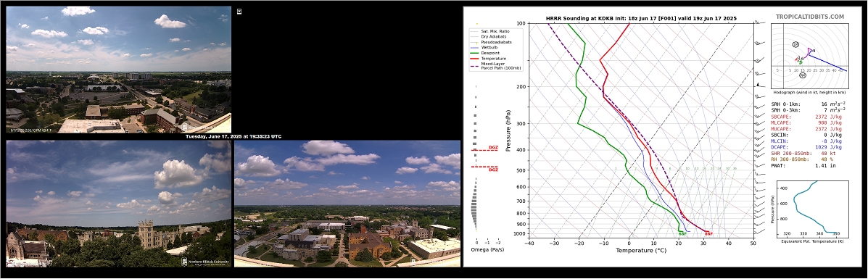The width and height of the screenshot is (868, 279).
Task: Click the broken image placeholder icon
Action: 239,11
